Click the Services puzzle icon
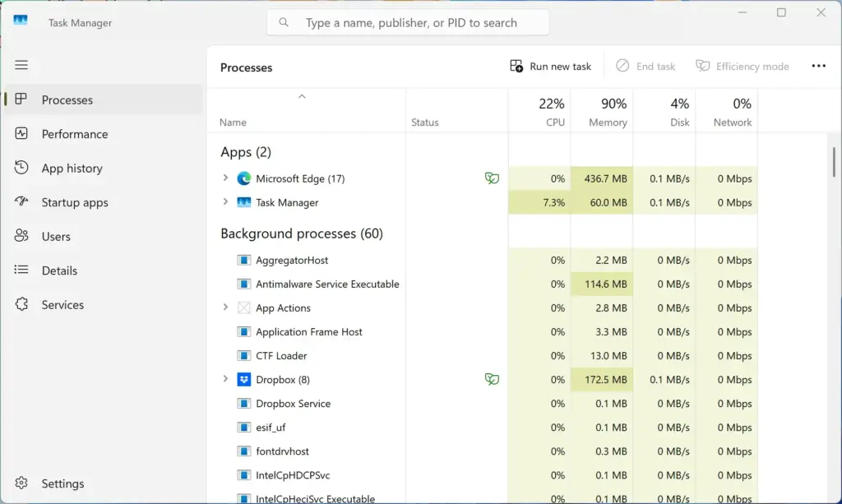 click(21, 304)
